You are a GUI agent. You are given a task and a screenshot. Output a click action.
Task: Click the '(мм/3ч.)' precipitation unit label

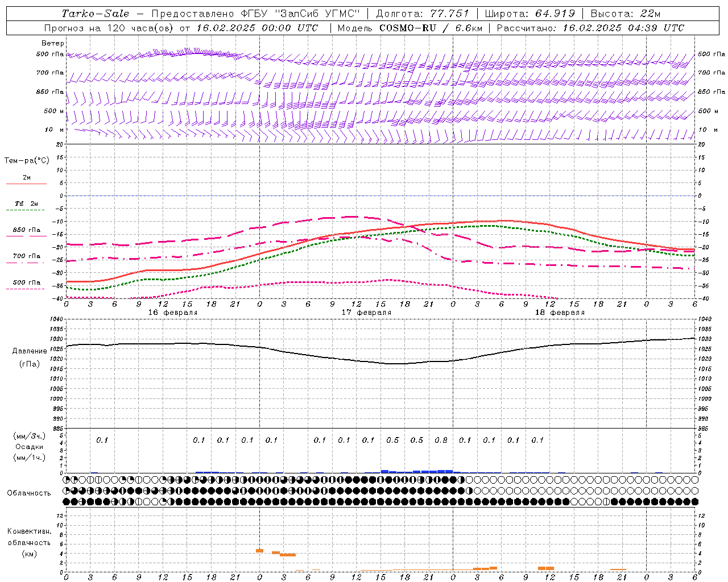(30, 436)
